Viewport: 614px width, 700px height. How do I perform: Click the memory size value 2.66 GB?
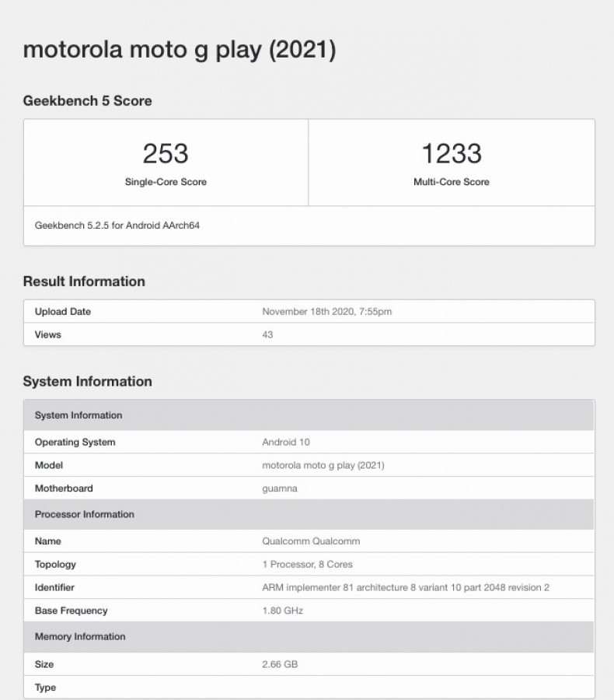pyautogui.click(x=280, y=664)
